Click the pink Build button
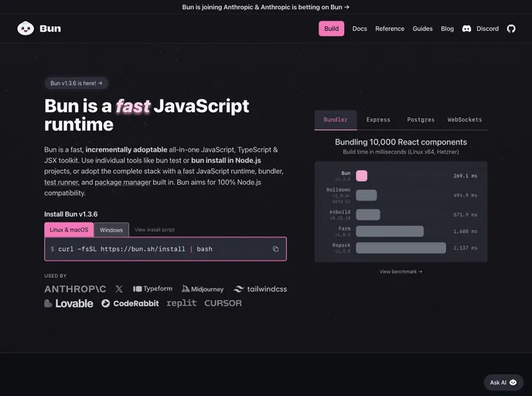 [331, 29]
